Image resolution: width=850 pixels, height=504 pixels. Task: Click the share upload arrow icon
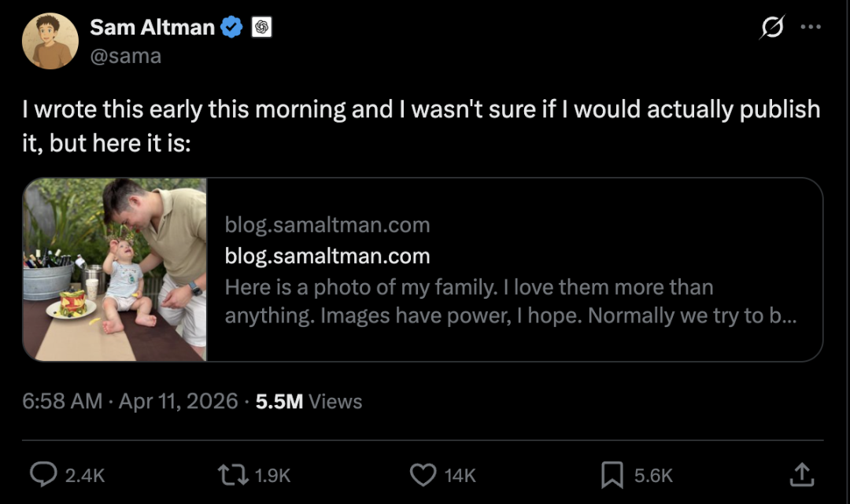point(801,474)
